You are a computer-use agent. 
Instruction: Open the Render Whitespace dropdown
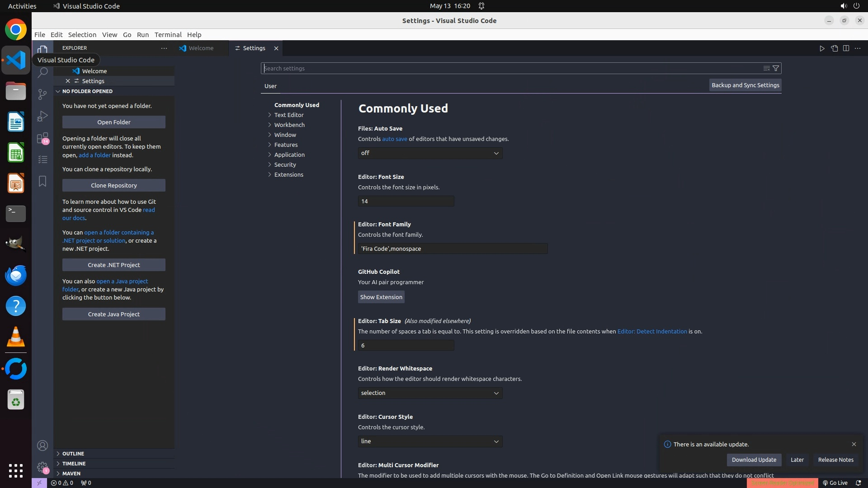pyautogui.click(x=430, y=393)
